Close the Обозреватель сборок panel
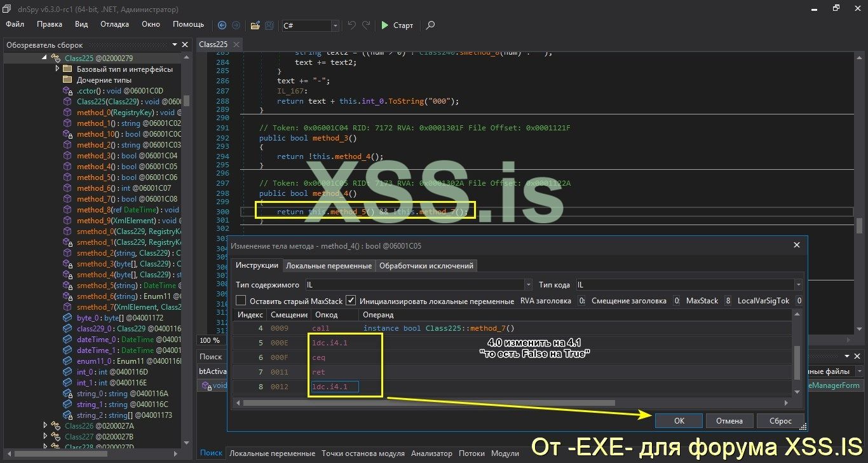This screenshot has width=868, height=463. (185, 45)
